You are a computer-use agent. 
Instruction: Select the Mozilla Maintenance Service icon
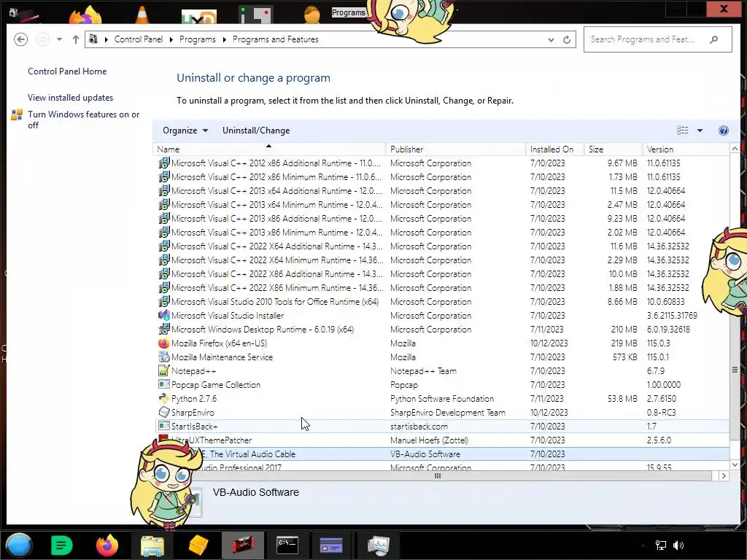(x=163, y=357)
